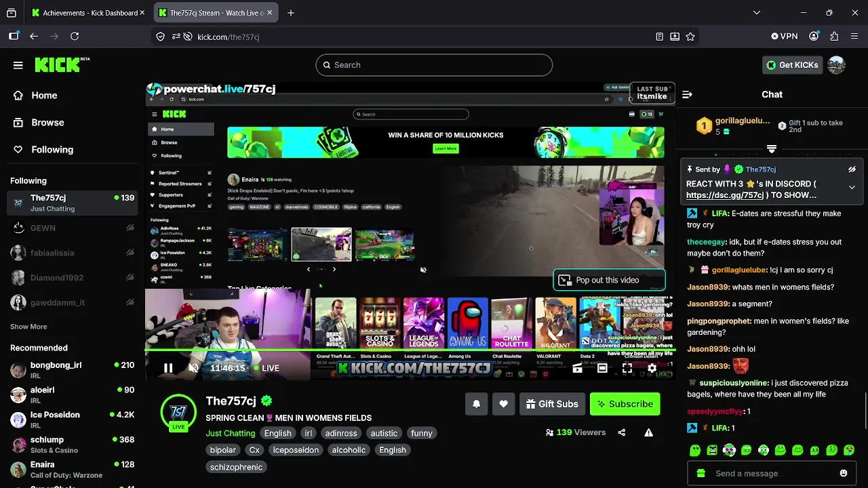The width and height of the screenshot is (868, 488).
Task: Open Diamond1992 offline channel
Action: coord(71,278)
